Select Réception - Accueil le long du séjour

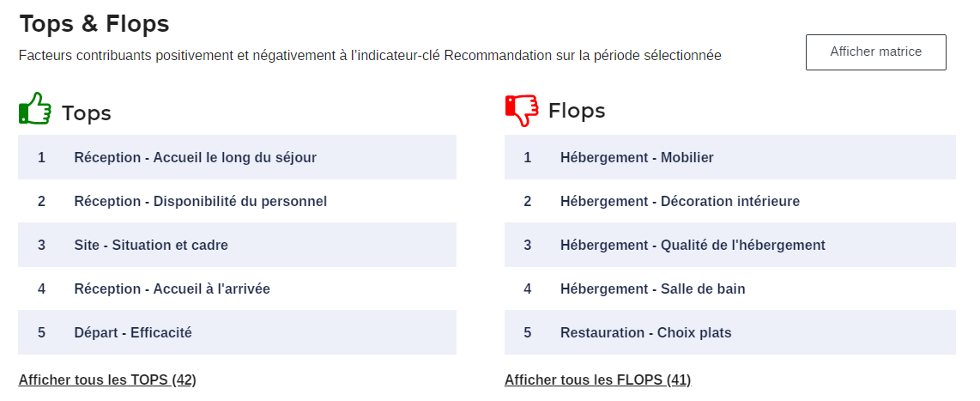click(195, 157)
